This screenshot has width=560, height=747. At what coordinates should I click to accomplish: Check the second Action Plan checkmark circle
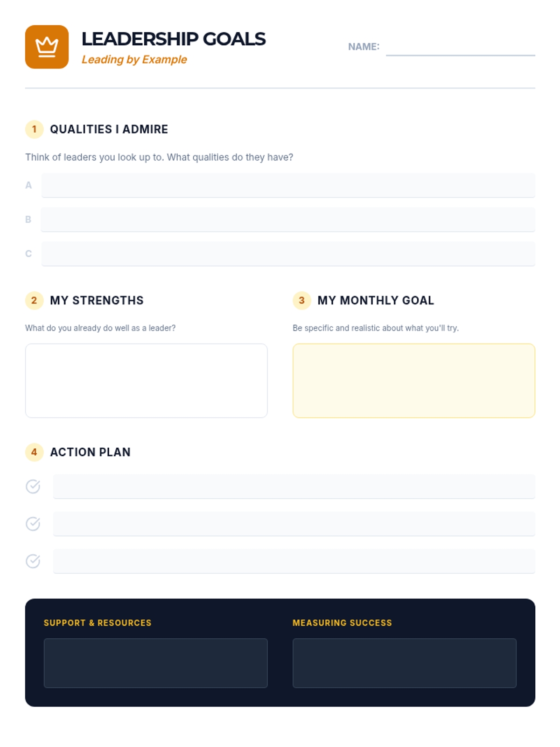33,524
